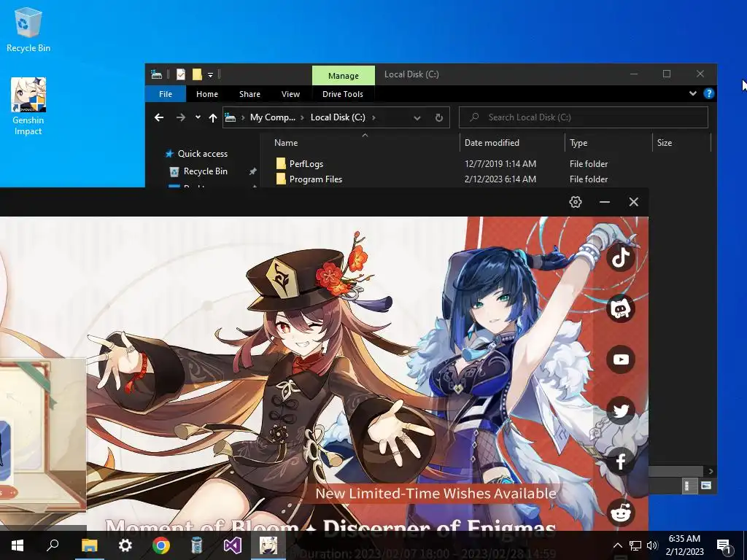Click File Explorer system menu icon in title bar
Image resolution: width=747 pixels, height=560 pixels.
(x=156, y=74)
